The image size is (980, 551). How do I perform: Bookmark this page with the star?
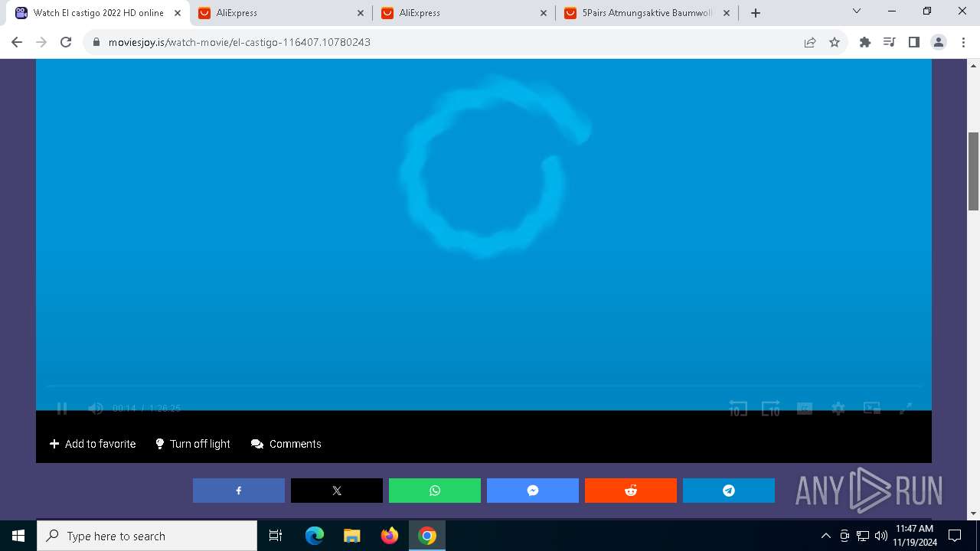835,42
